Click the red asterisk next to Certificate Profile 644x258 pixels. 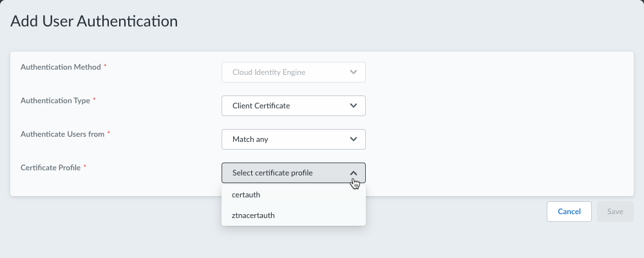pyautogui.click(x=85, y=167)
